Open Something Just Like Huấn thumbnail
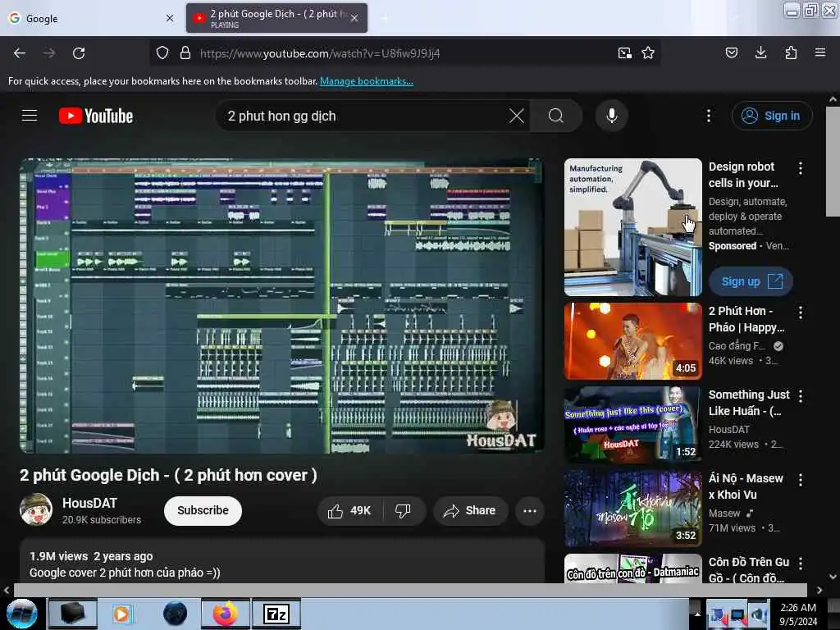840x630 pixels. click(632, 425)
